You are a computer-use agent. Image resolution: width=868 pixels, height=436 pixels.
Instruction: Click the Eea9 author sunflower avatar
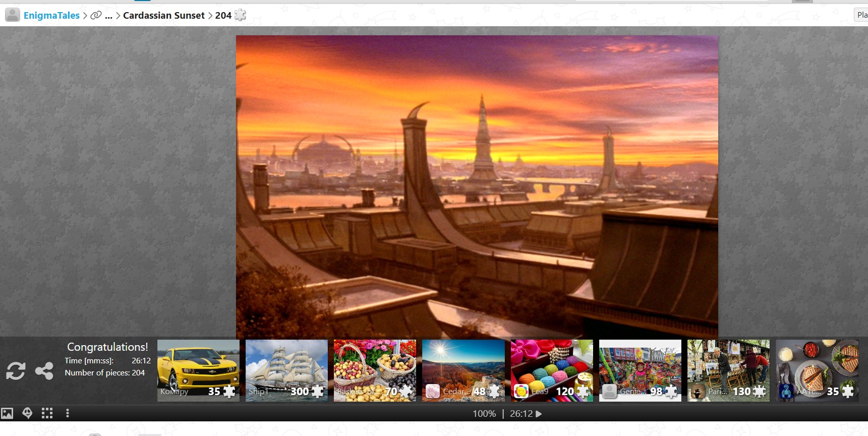(x=521, y=391)
